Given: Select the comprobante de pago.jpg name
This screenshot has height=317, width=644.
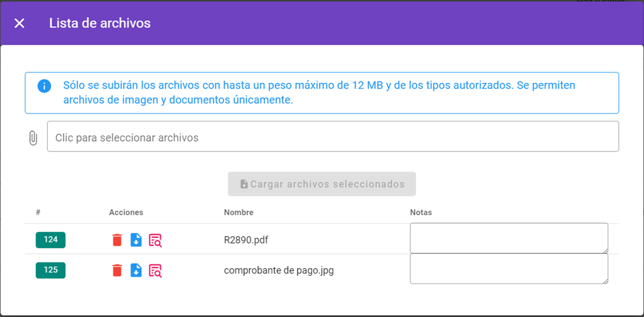Looking at the screenshot, I should point(278,270).
